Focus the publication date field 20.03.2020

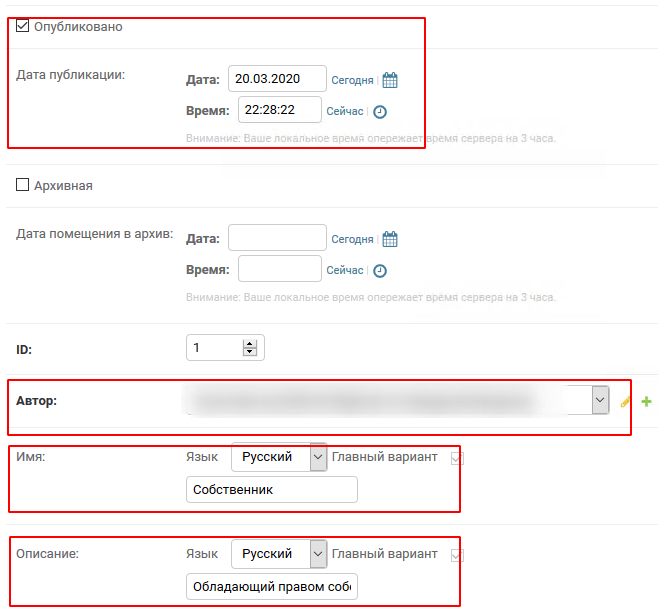[x=277, y=78]
